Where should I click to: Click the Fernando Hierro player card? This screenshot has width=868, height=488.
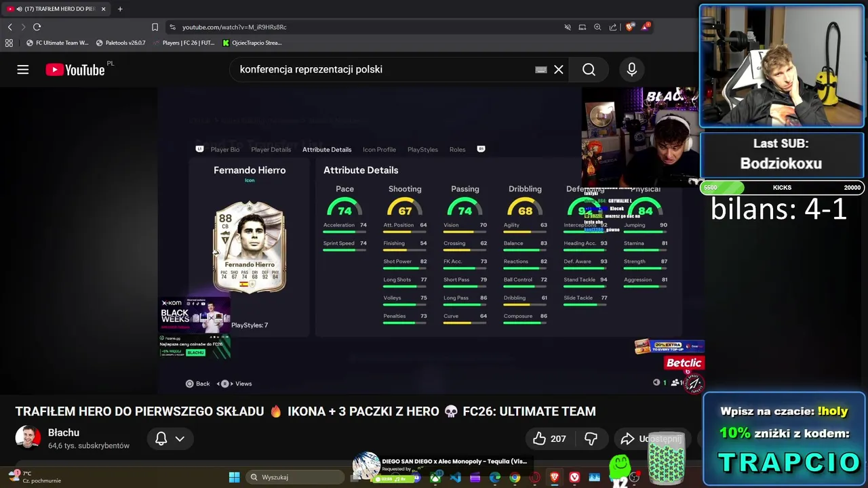[250, 247]
